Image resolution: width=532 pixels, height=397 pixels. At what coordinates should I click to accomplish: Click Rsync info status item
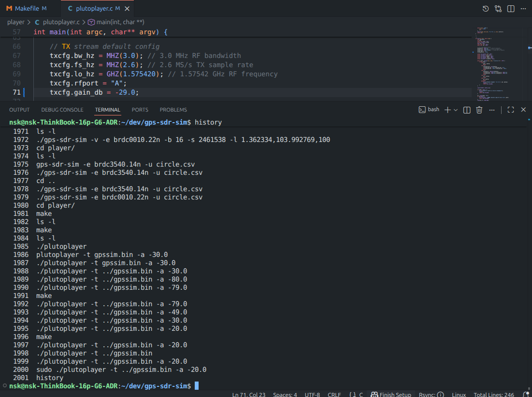[431, 395]
